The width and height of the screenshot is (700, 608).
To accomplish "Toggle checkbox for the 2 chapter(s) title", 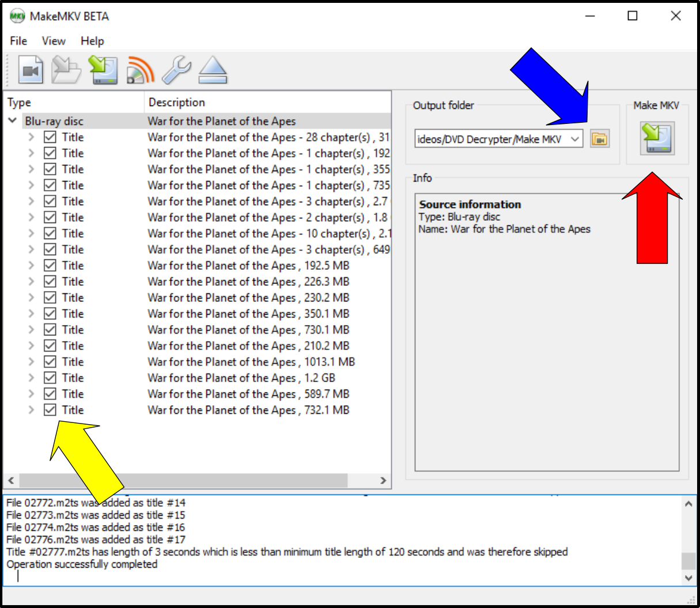I will coord(50,217).
